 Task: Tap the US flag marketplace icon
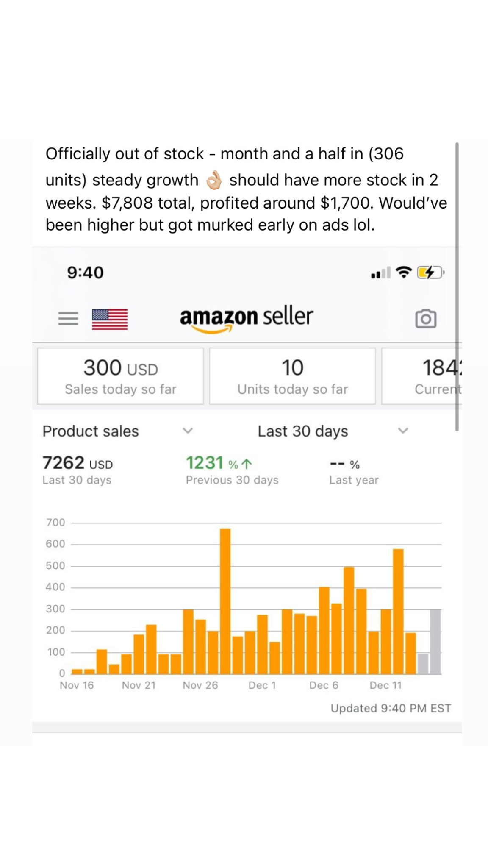(110, 319)
